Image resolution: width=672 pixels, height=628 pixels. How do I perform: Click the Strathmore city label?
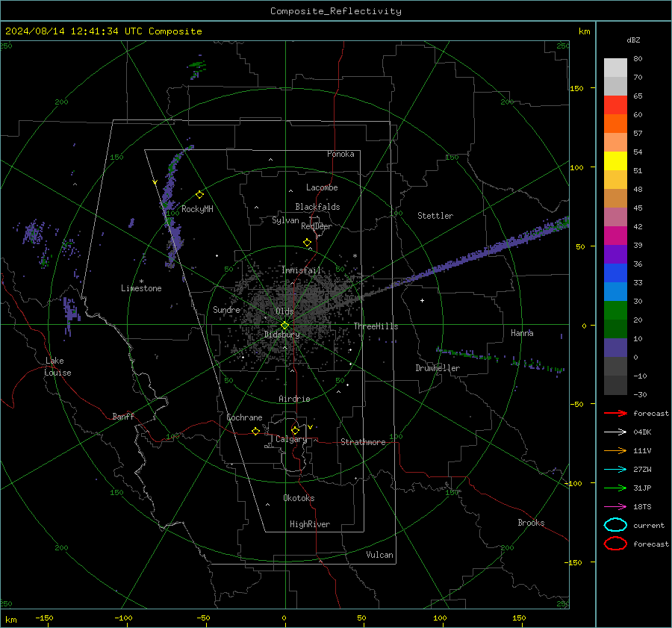click(x=363, y=442)
